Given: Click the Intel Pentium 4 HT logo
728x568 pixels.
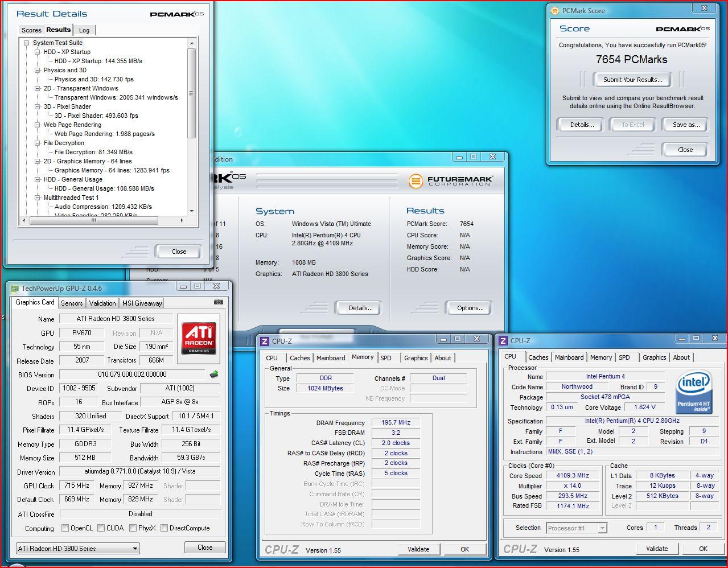Looking at the screenshot, I should point(693,392).
